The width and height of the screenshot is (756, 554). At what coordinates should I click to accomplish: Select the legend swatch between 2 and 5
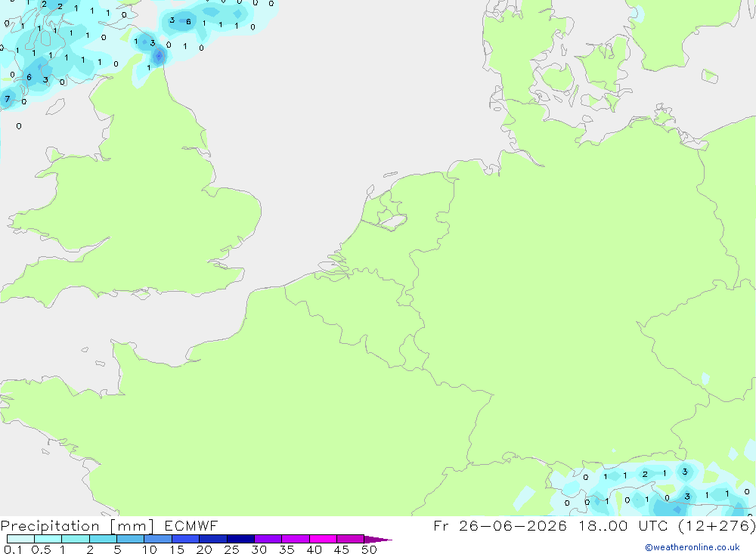tap(103, 539)
